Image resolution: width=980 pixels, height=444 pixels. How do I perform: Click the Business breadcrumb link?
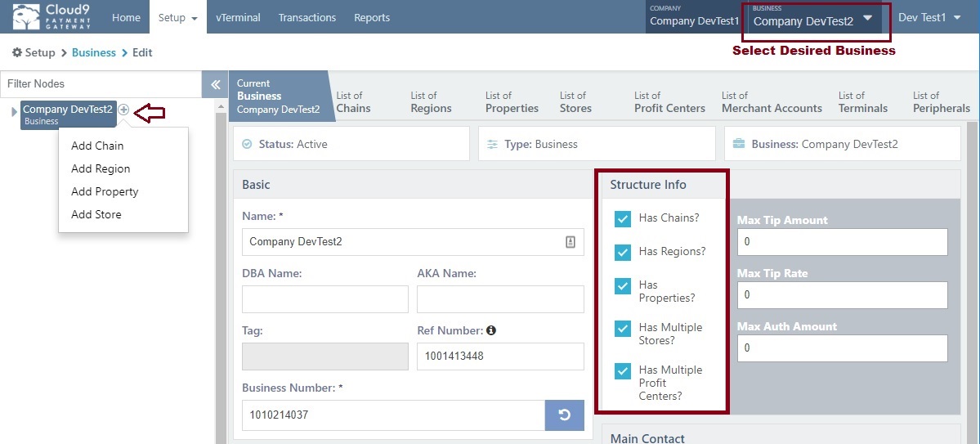click(x=94, y=52)
